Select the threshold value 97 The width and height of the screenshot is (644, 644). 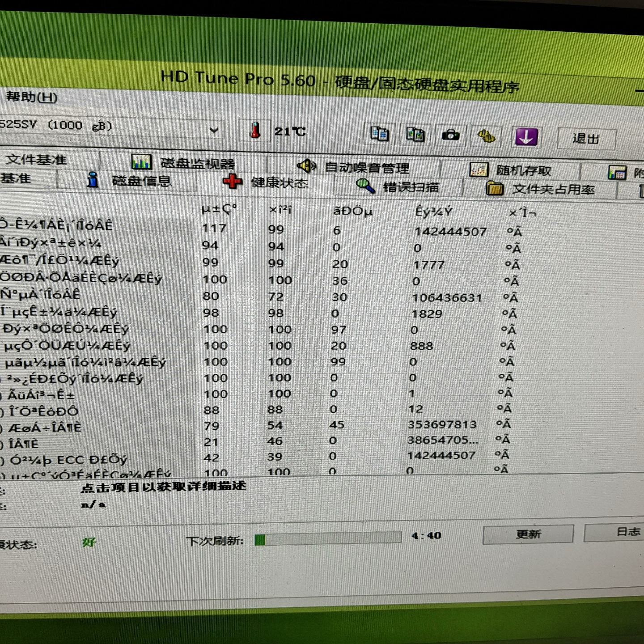[x=339, y=330]
